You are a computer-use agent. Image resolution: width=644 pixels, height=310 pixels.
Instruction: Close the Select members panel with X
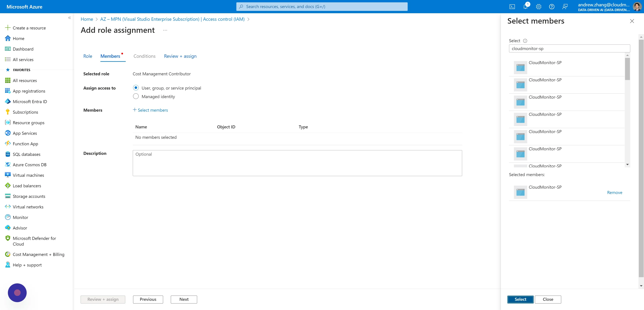[x=632, y=21]
